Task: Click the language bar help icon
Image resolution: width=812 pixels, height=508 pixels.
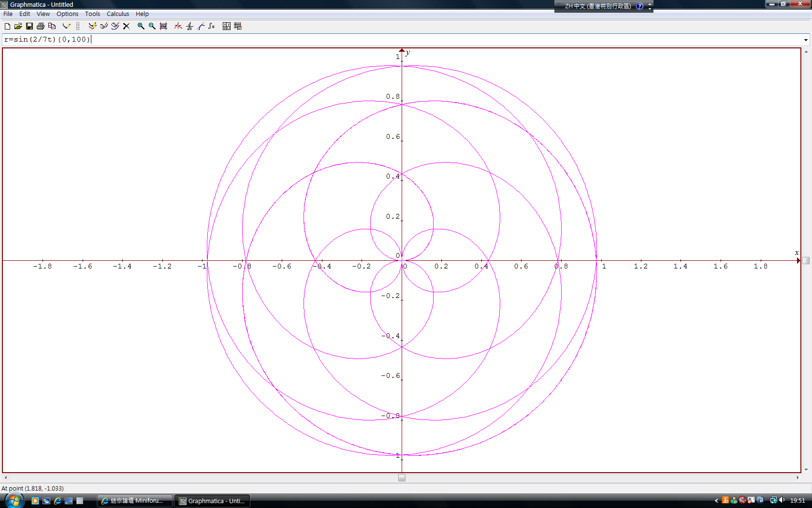Action: click(640, 6)
